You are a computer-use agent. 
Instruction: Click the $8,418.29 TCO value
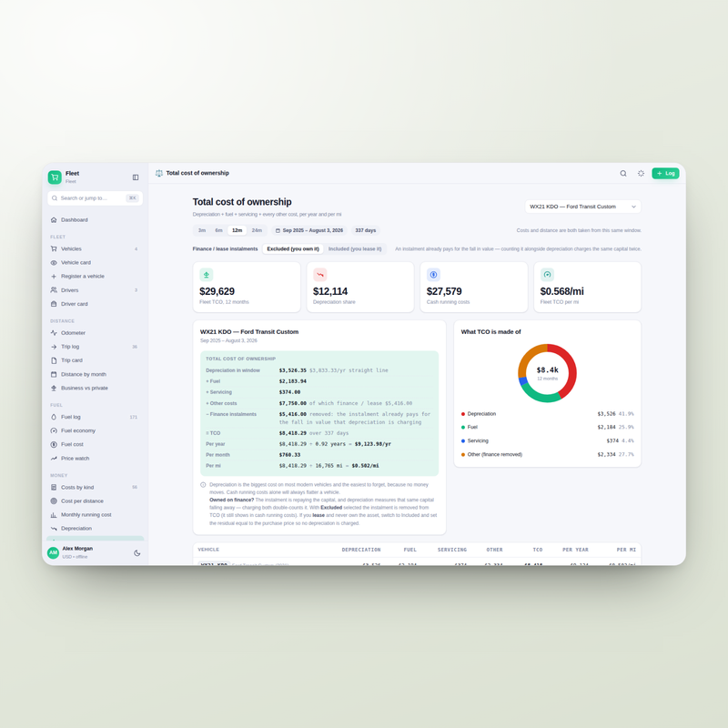pos(293,433)
